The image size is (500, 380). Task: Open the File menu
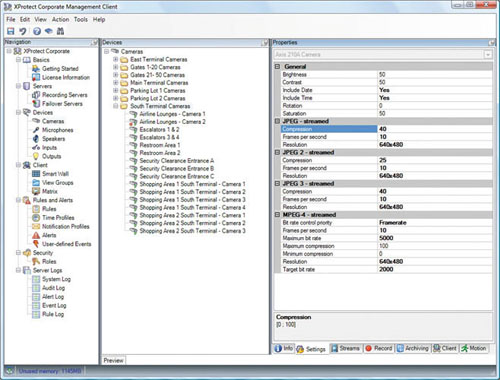coord(11,19)
